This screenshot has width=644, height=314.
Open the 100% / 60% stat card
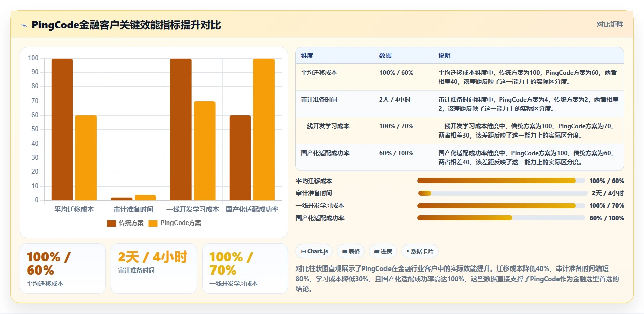(63, 268)
